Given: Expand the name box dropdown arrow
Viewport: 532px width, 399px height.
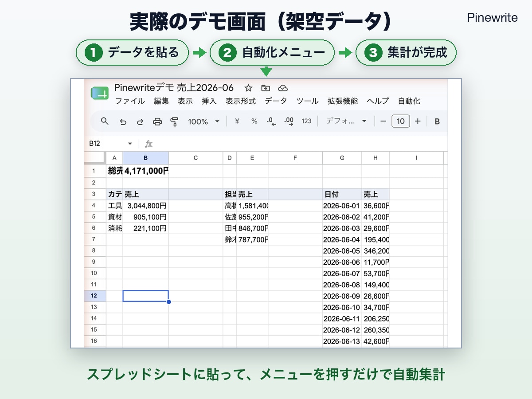Looking at the screenshot, I should pyautogui.click(x=130, y=144).
